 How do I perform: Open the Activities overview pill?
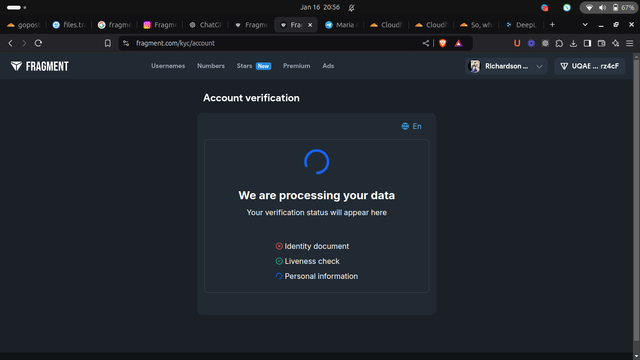tap(16, 7)
